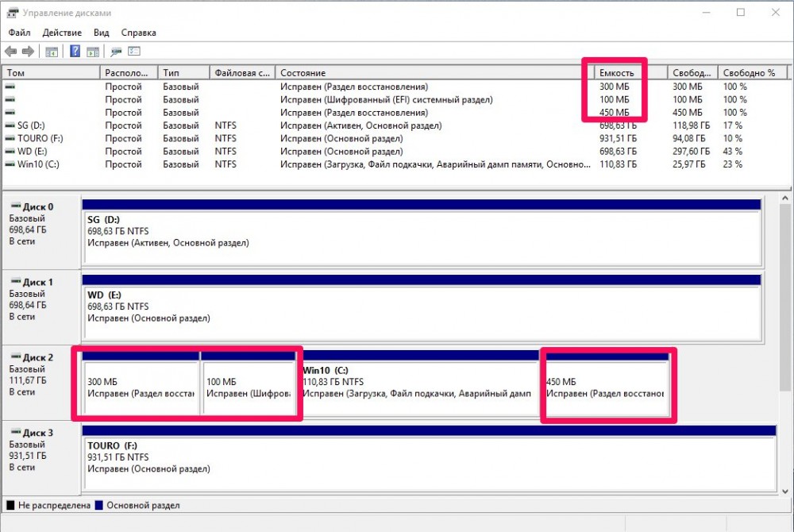Select the 450 МБ recovery partition on Диск 2

(606, 384)
